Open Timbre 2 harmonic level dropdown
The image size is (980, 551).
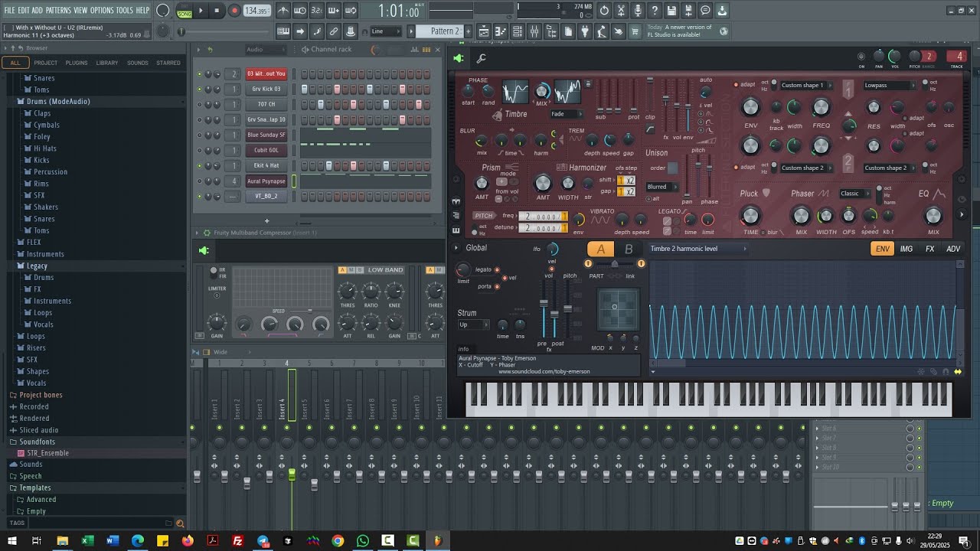click(698, 249)
